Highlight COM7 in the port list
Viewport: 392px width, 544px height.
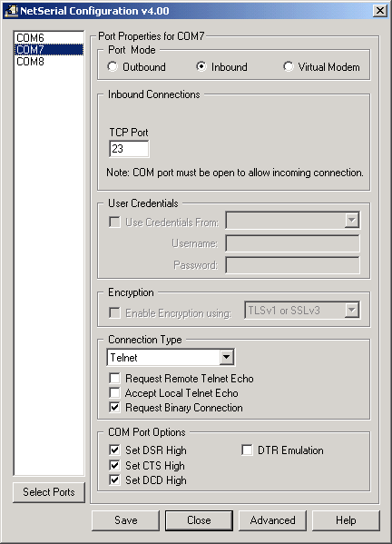tap(49, 50)
